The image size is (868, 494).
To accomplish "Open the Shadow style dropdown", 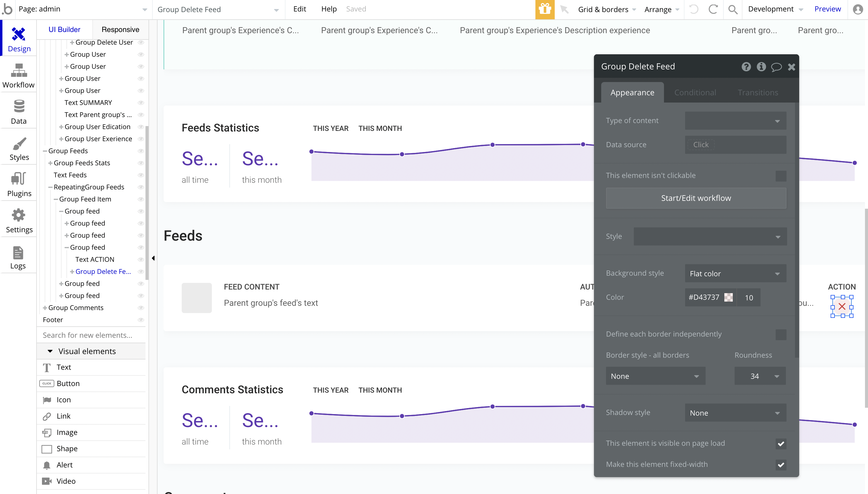I will [735, 413].
